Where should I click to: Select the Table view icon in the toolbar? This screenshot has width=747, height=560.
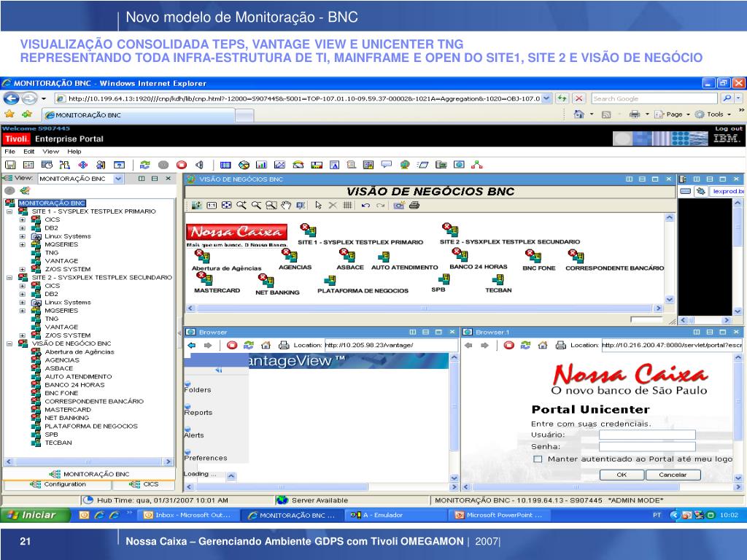[225, 165]
